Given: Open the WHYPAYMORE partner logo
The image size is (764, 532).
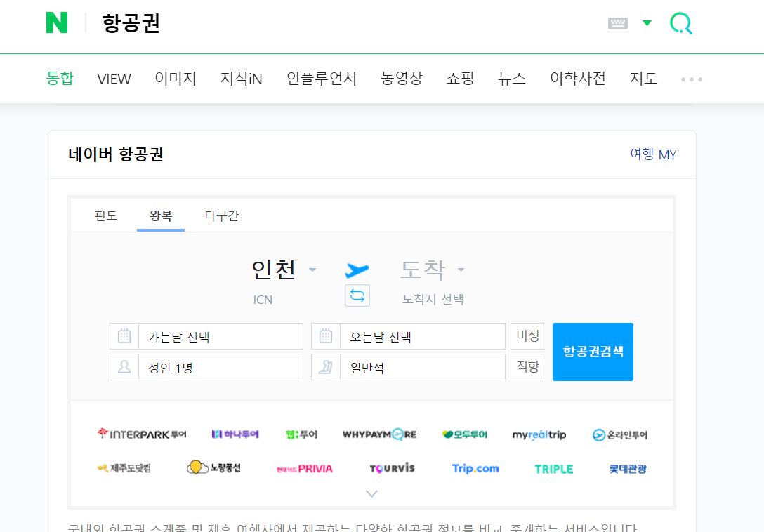Looking at the screenshot, I should tap(380, 434).
